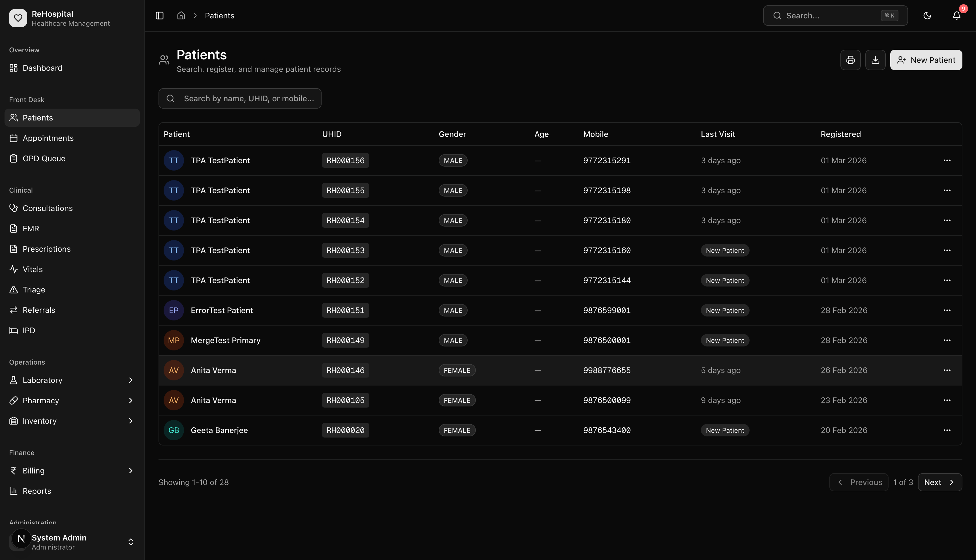Click the download export icon

(x=875, y=60)
